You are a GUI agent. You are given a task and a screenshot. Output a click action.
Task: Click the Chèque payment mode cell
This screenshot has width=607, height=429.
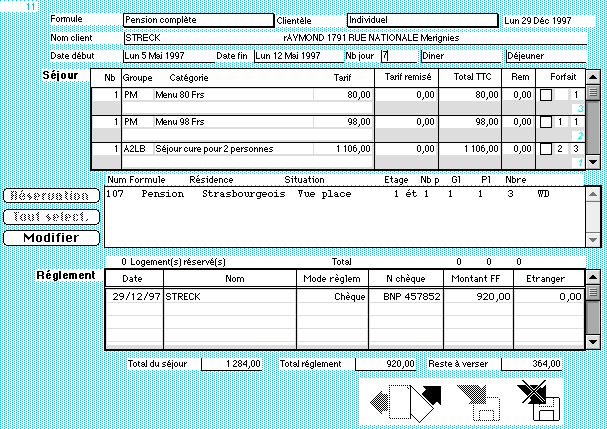(350, 297)
